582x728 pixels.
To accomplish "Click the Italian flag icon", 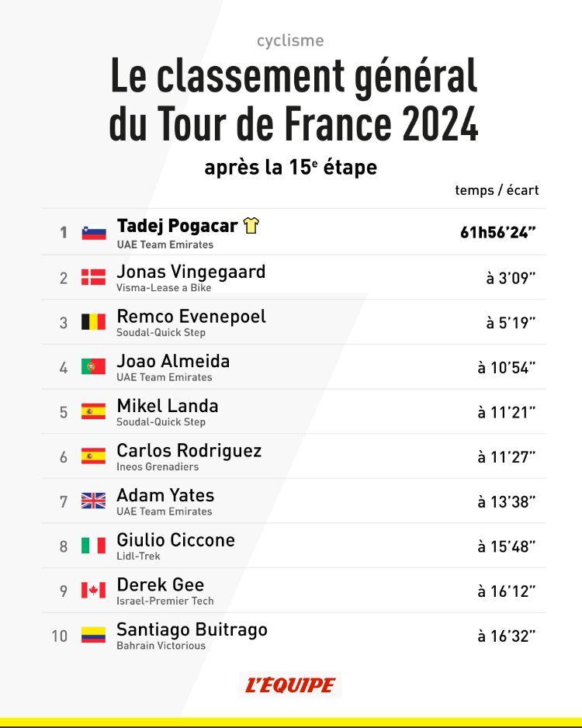I will (94, 546).
